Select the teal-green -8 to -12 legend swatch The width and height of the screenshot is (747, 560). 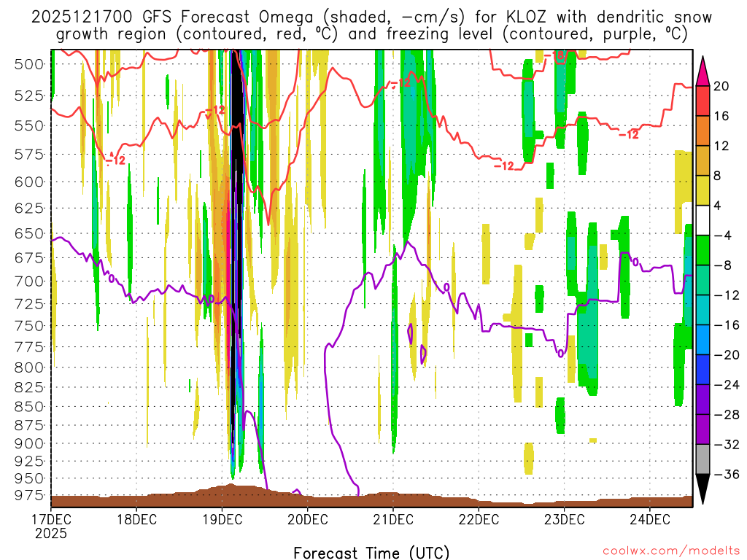(x=703, y=281)
